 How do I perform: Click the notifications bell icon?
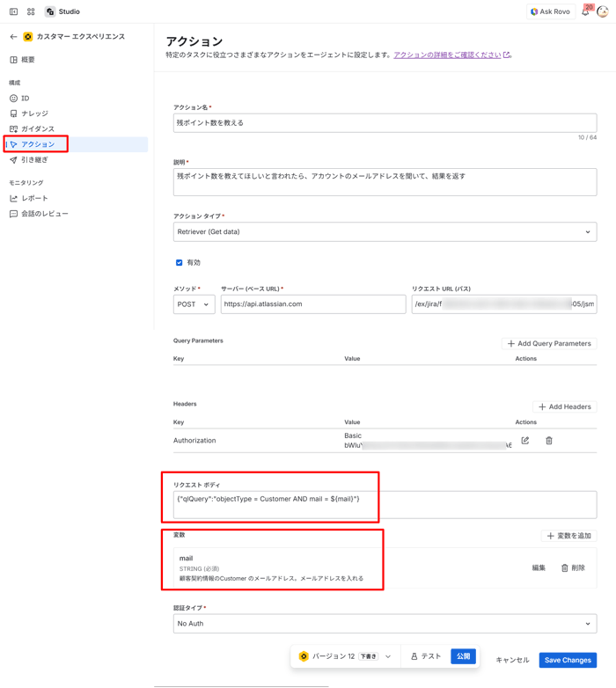(585, 12)
